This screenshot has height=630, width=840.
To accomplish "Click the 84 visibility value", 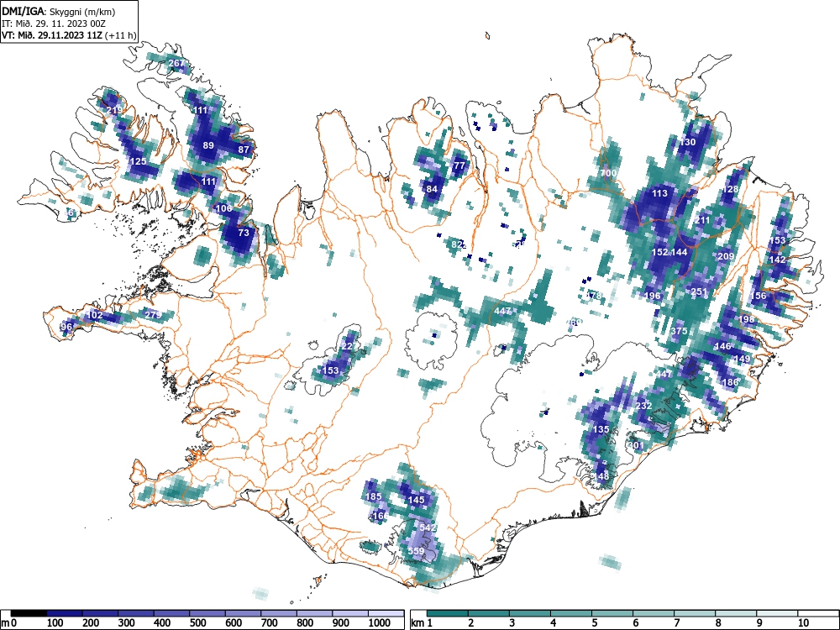I will 432,188.
